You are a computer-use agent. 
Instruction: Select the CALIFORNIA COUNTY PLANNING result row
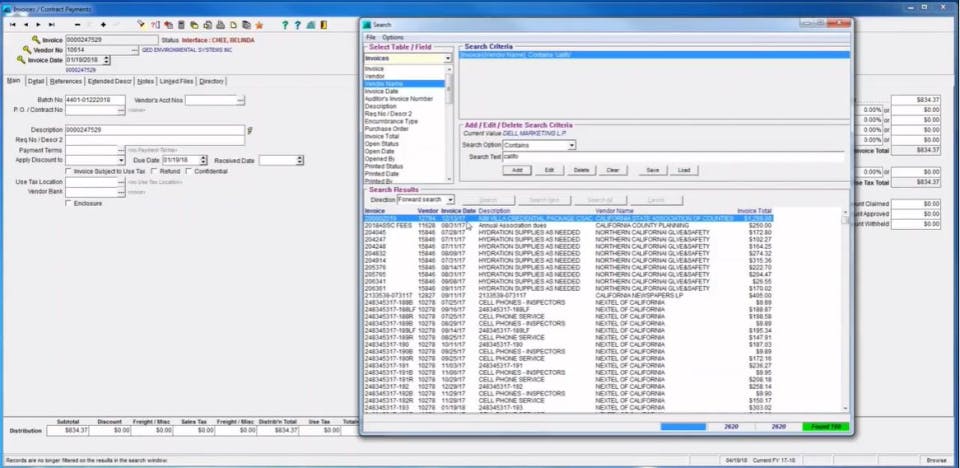[x=568, y=225]
